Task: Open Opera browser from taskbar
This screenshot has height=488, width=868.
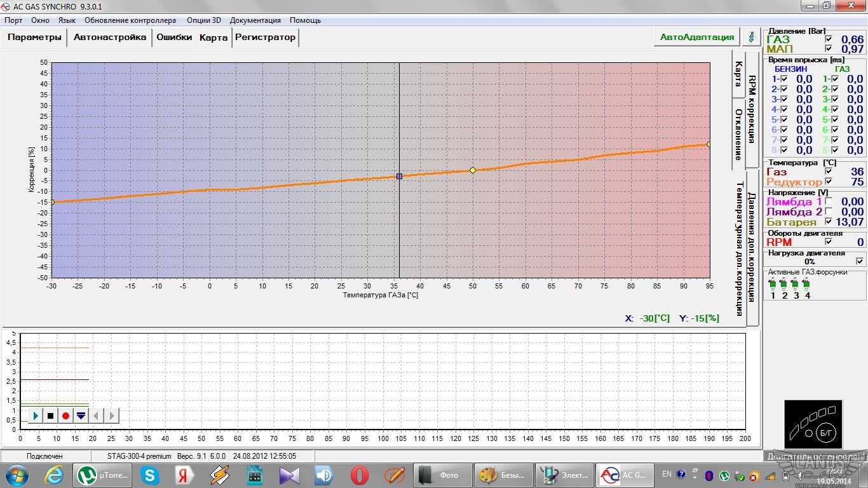Action: coord(360,475)
